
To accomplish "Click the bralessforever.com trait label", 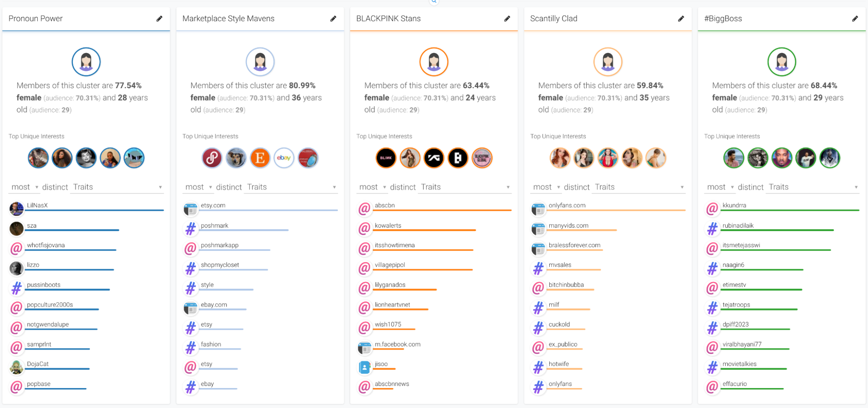I will [x=574, y=245].
